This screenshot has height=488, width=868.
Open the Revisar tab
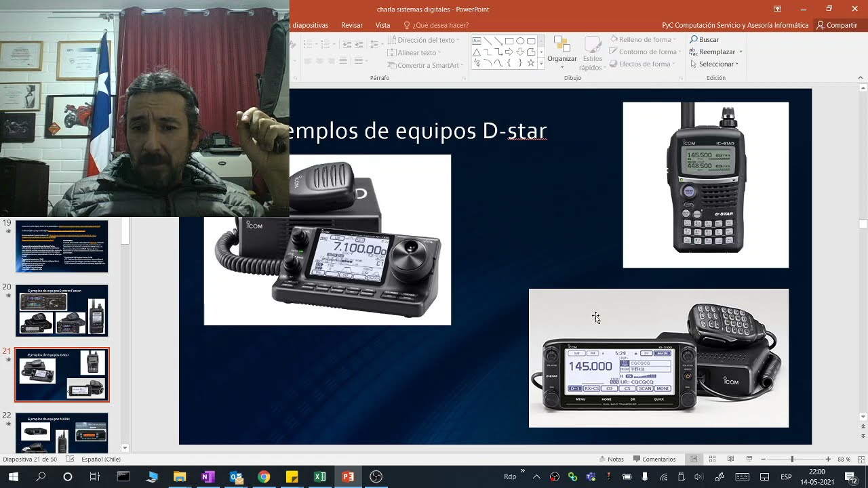point(352,25)
